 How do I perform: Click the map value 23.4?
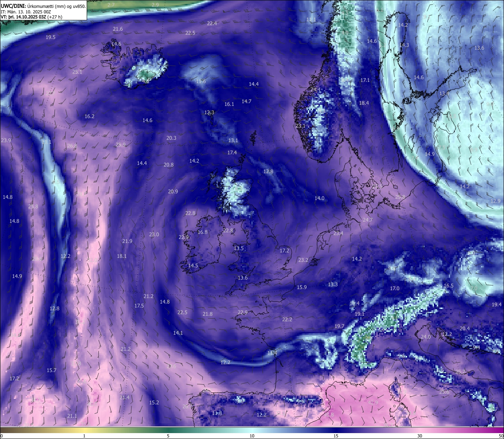[338, 233]
